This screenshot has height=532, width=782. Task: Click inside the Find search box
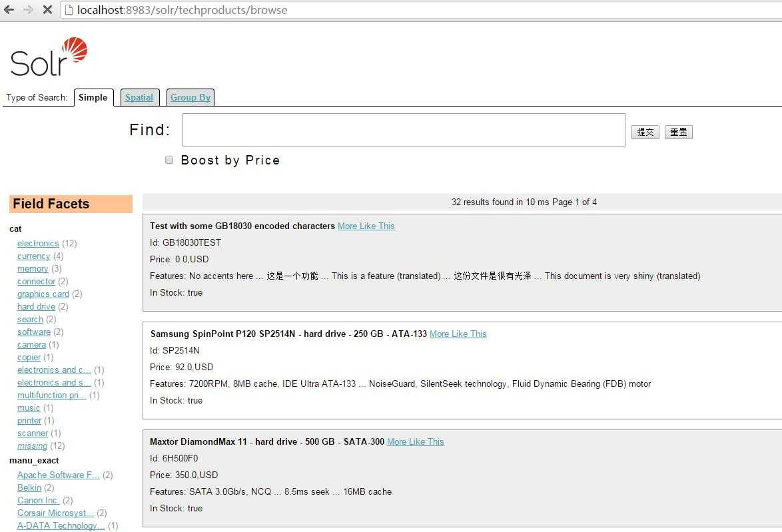pyautogui.click(x=404, y=130)
